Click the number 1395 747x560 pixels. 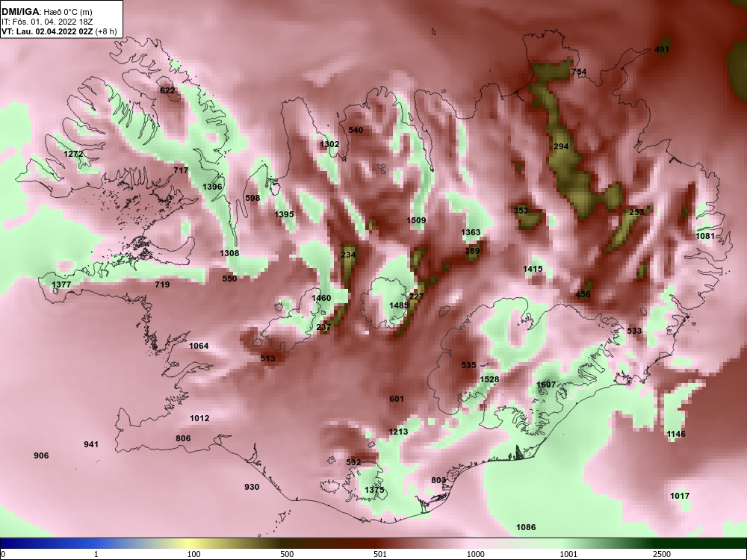coord(284,215)
